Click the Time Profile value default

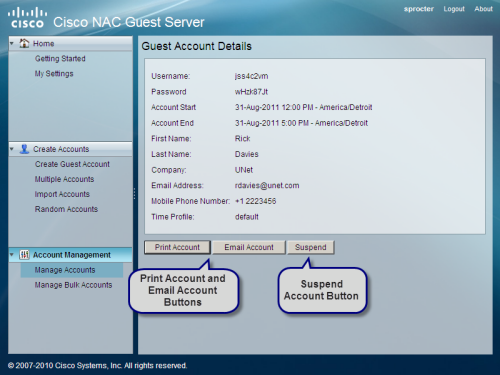coord(247,217)
